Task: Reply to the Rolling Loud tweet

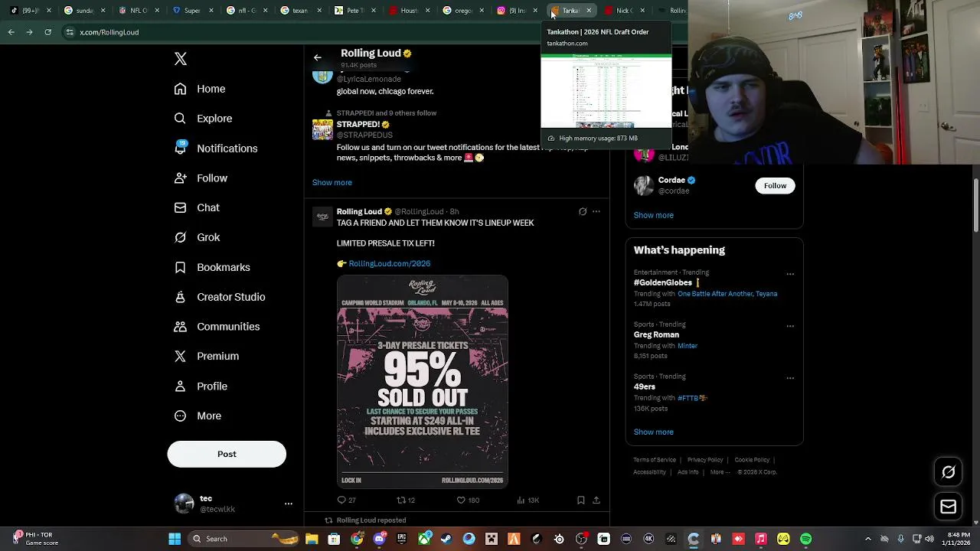Action: (x=346, y=500)
